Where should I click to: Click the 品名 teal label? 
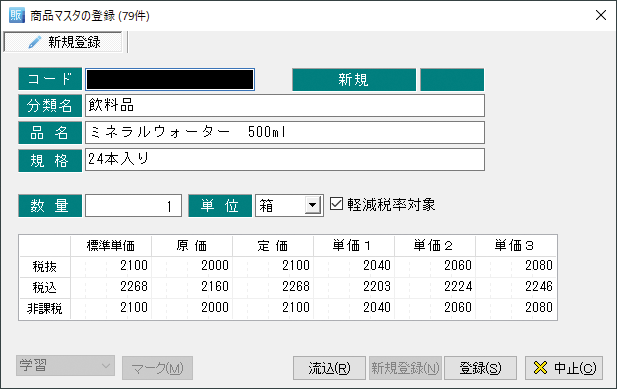click(x=50, y=133)
